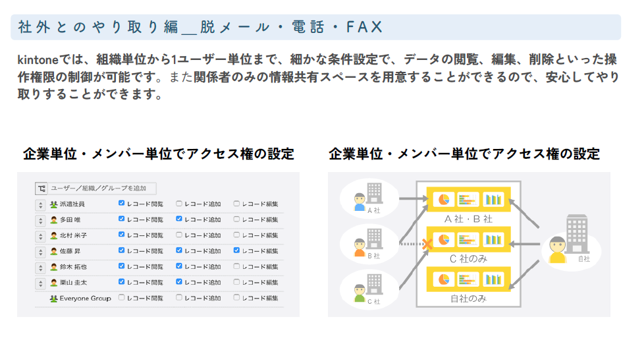
Task: Click the B社 person and building icon
Action: pyautogui.click(x=368, y=243)
